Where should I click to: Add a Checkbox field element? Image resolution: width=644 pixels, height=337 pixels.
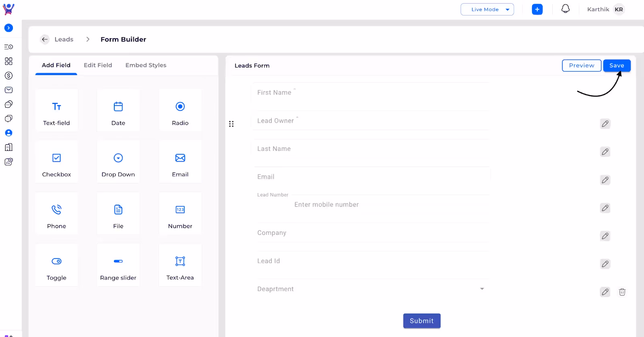coord(56,162)
